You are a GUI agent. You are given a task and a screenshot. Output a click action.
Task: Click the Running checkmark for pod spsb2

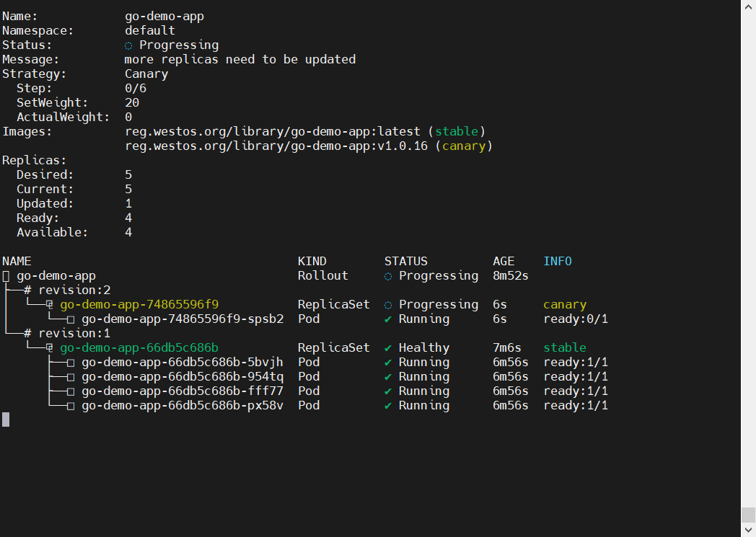click(x=388, y=319)
